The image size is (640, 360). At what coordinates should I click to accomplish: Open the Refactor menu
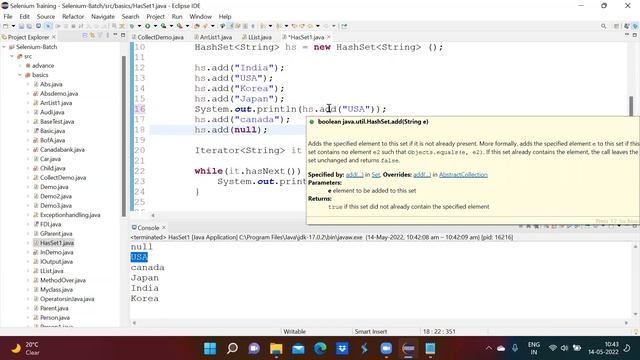[73, 17]
